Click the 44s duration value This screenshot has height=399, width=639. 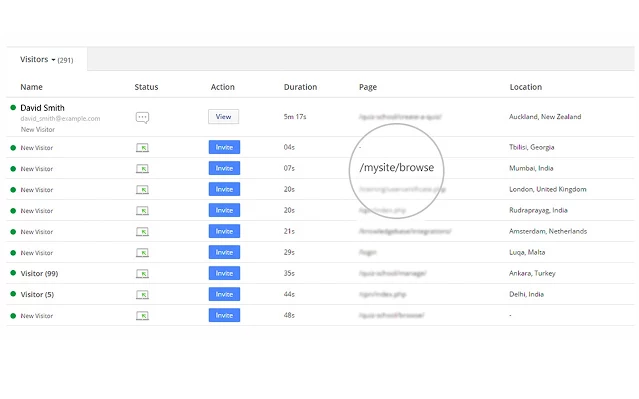coord(289,294)
